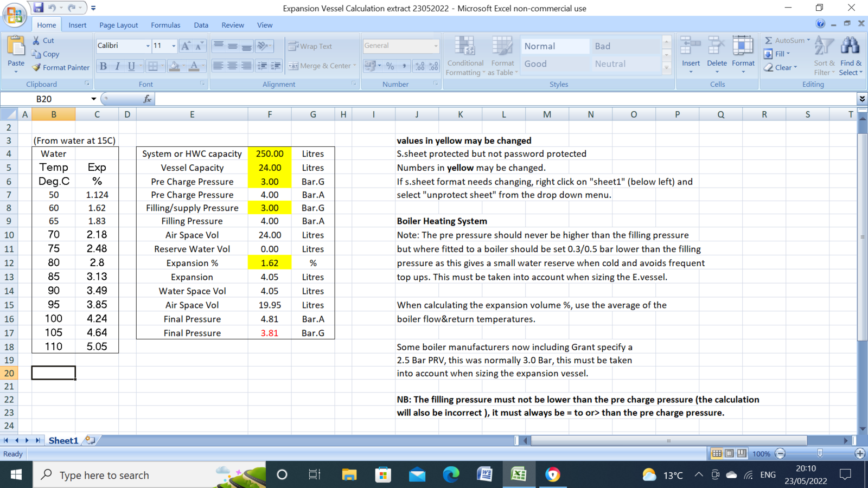The width and height of the screenshot is (868, 488).
Task: Select the yellow cell containing 250.00
Action: point(270,154)
